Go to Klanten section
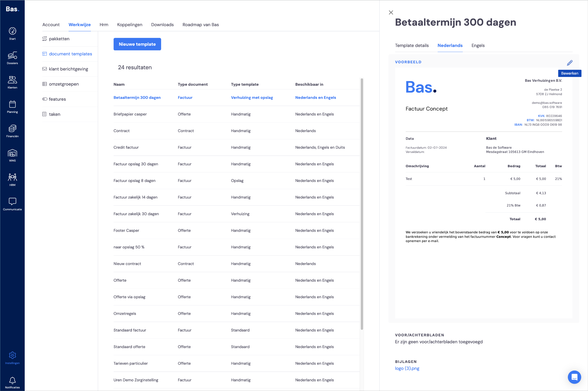The image size is (588, 391). point(12,82)
